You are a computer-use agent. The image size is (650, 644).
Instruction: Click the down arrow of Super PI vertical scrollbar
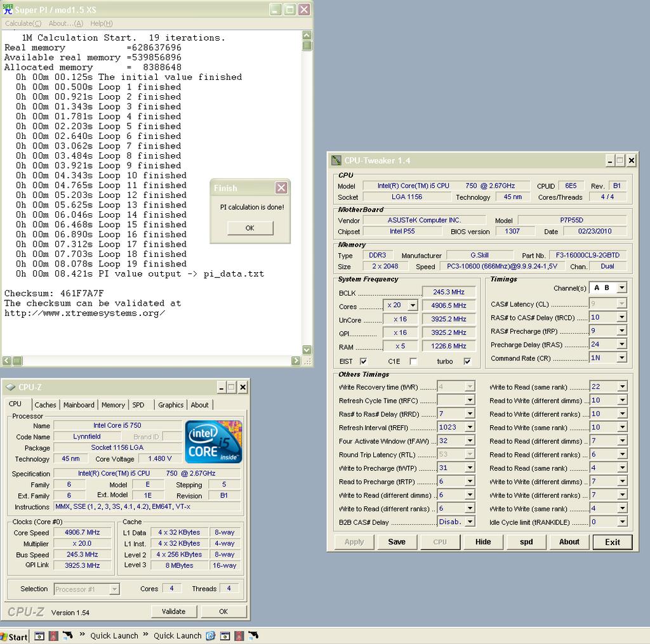[x=307, y=350]
